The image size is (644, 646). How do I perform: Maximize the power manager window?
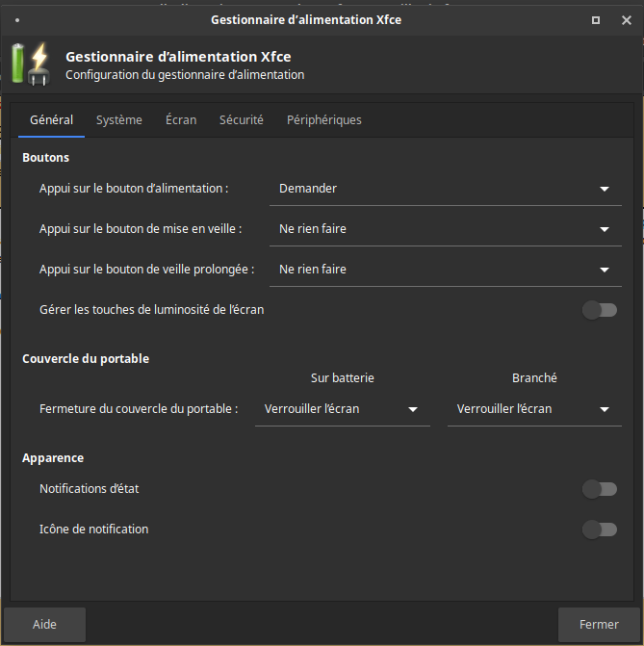pos(595,20)
